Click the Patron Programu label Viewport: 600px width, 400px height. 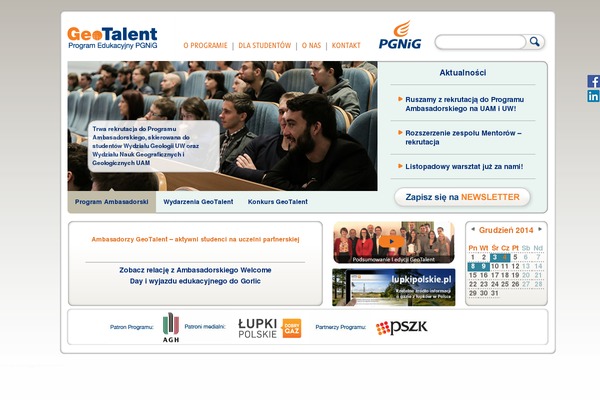point(132,327)
